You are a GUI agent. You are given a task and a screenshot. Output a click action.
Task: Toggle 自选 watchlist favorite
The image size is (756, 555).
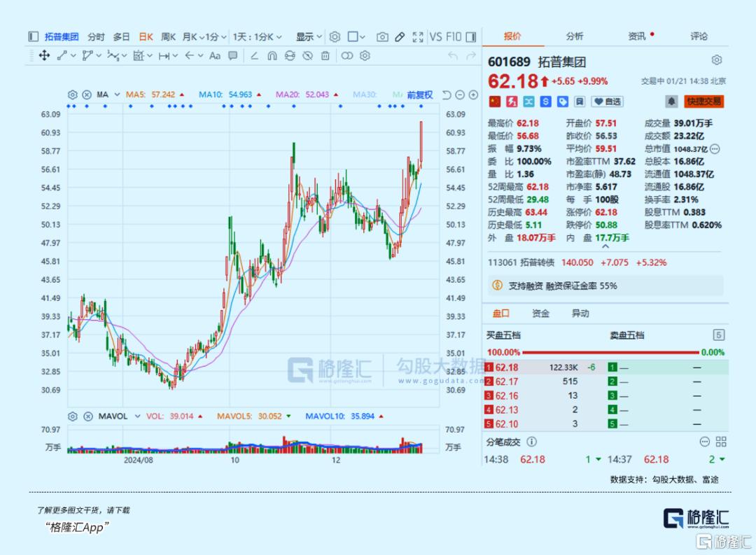608,101
